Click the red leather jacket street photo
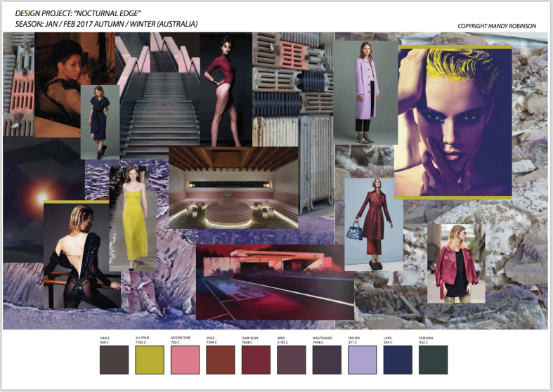This screenshot has height=392, width=553. (x=456, y=263)
